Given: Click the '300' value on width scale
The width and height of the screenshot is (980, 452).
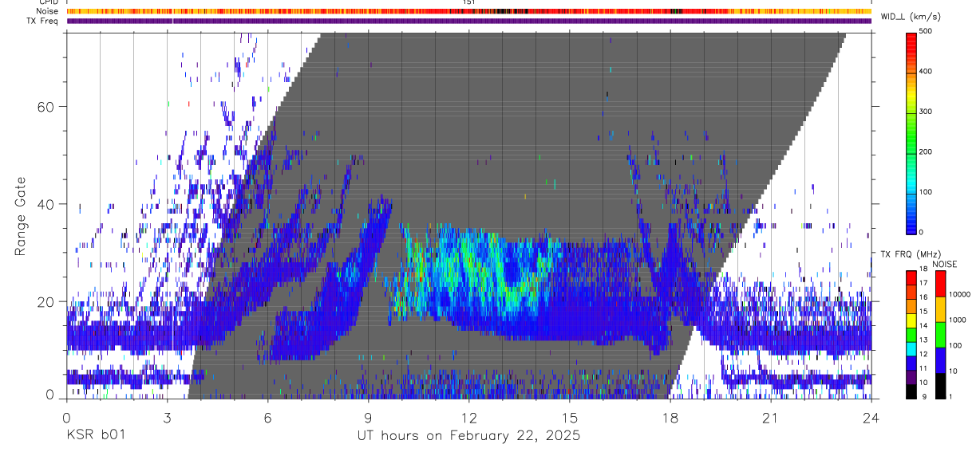Looking at the screenshot, I should (926, 112).
